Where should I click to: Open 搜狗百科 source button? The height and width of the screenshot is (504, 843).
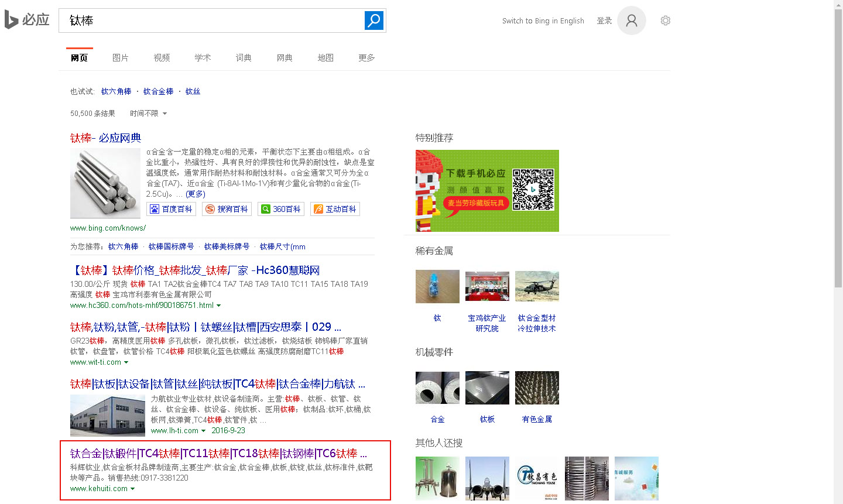pyautogui.click(x=227, y=209)
